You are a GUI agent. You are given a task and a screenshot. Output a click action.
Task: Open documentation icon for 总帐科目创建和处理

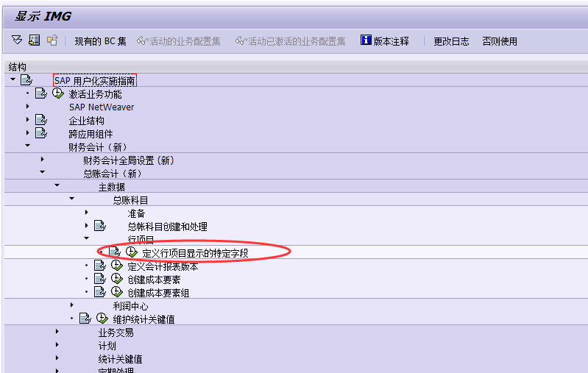(x=100, y=226)
